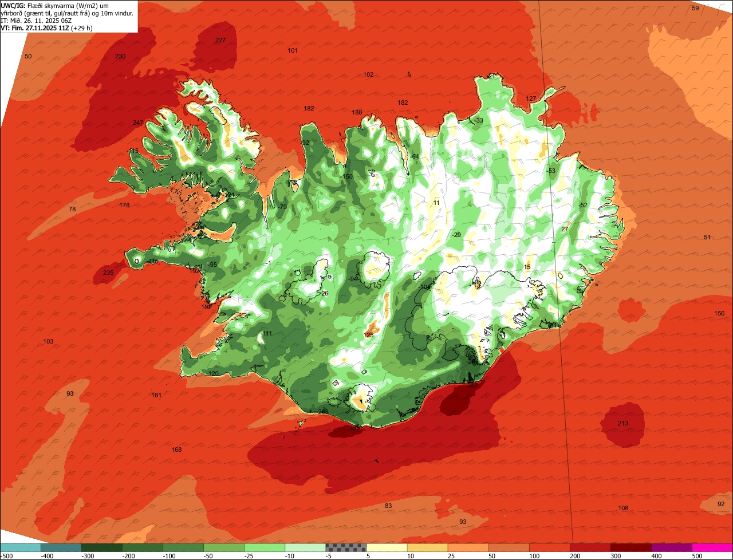Click the 50 to 100 dark orange legend swatch
Viewport: 733px width, 560px height.
[509, 548]
